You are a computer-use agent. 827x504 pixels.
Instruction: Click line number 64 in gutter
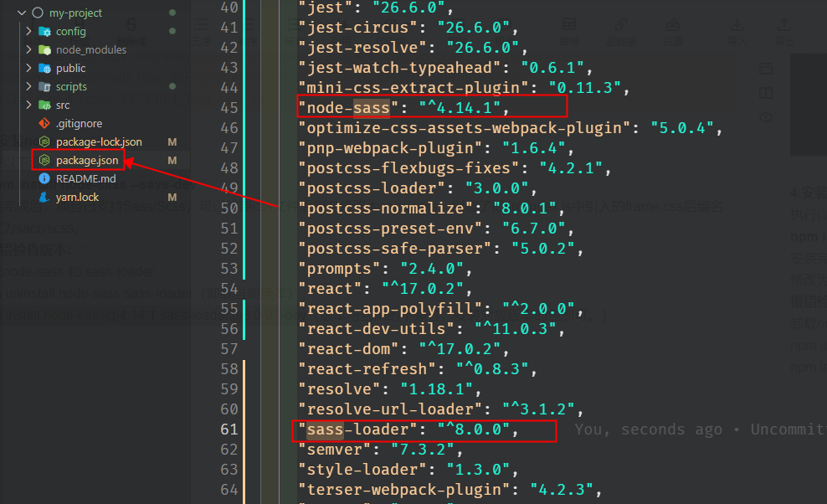(x=229, y=489)
